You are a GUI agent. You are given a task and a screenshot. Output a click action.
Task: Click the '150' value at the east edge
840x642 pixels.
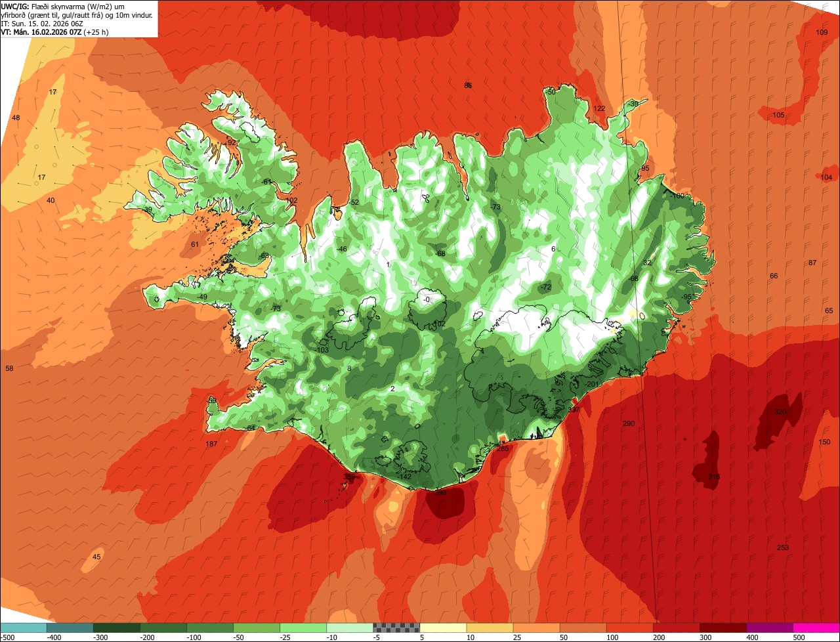[x=825, y=442]
